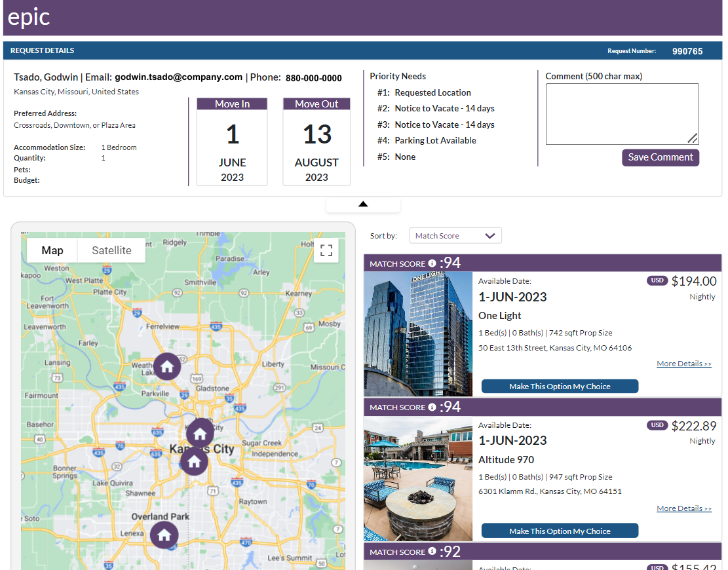Click request number 990765
This screenshot has width=728, height=570.
(687, 51)
